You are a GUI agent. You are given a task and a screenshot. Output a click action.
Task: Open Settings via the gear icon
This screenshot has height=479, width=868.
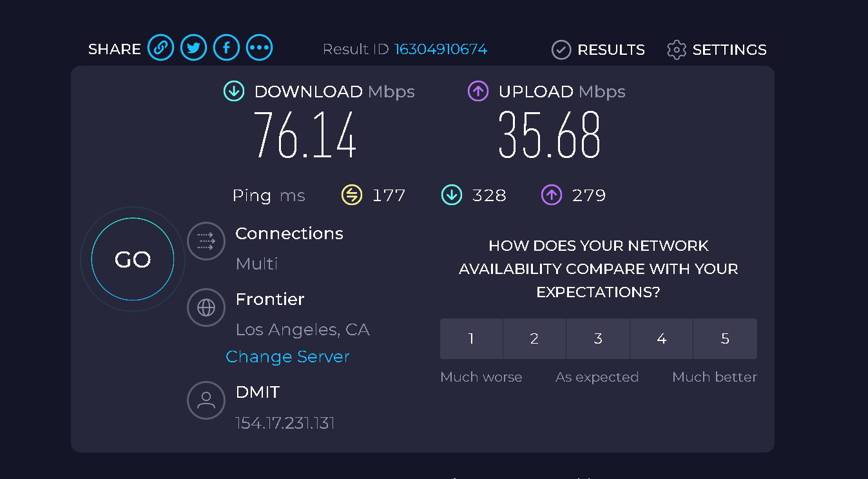(677, 50)
